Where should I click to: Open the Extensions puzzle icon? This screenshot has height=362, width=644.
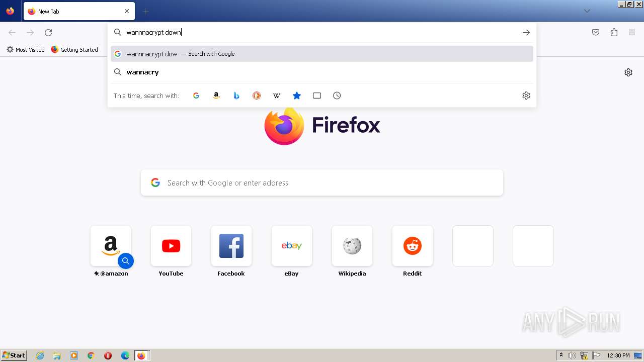coord(614,33)
